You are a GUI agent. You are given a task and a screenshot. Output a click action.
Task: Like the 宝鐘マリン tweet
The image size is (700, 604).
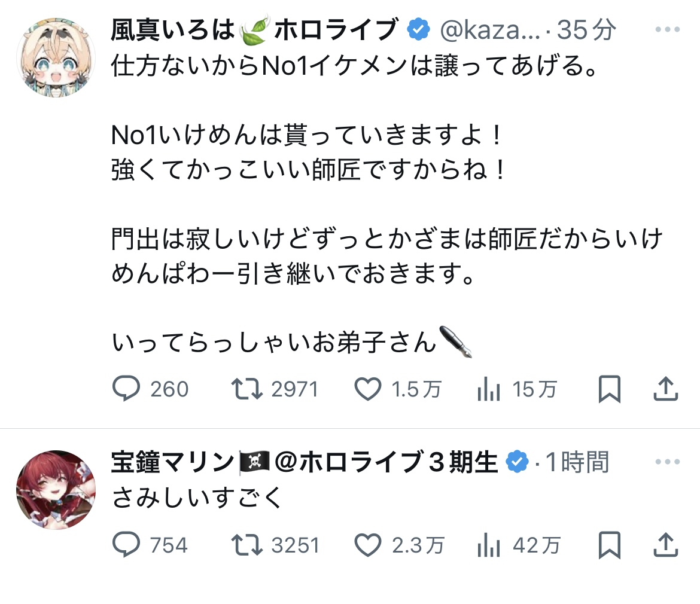pyautogui.click(x=369, y=545)
